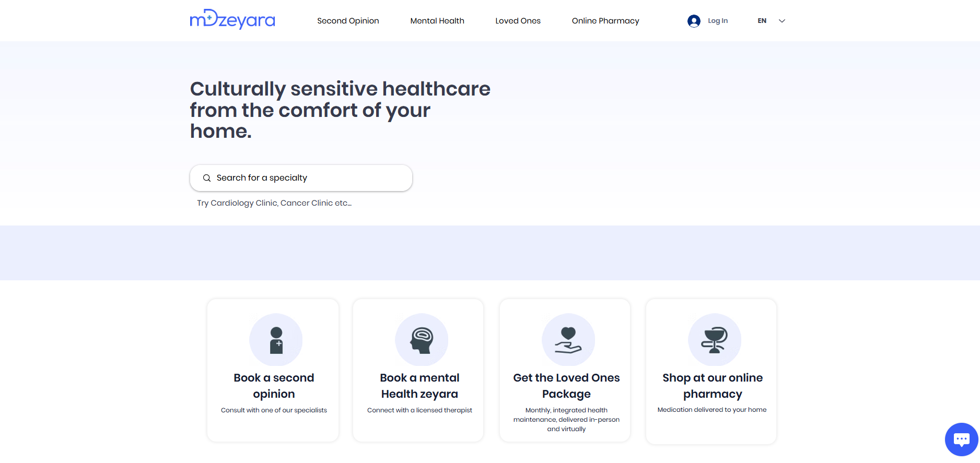Click the language chevron arrow
The height and width of the screenshot is (463, 980).
tap(782, 21)
